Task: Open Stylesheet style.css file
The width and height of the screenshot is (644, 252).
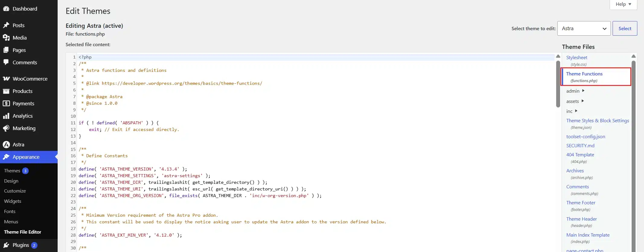Action: coord(577,57)
